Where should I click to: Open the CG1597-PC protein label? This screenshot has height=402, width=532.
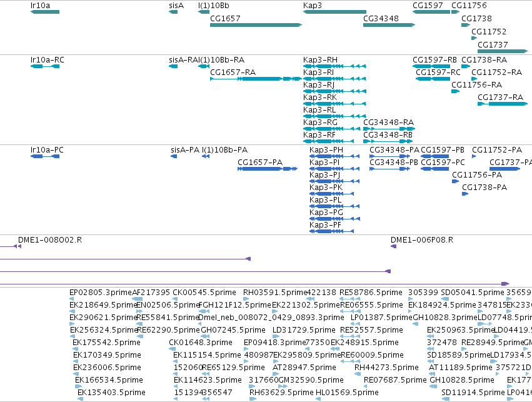443,163
